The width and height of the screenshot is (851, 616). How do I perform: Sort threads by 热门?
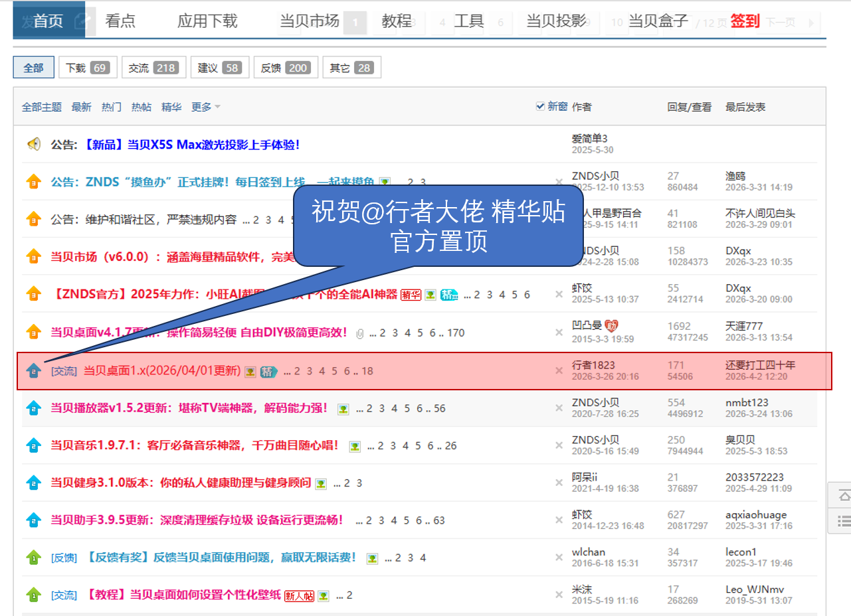(x=112, y=107)
